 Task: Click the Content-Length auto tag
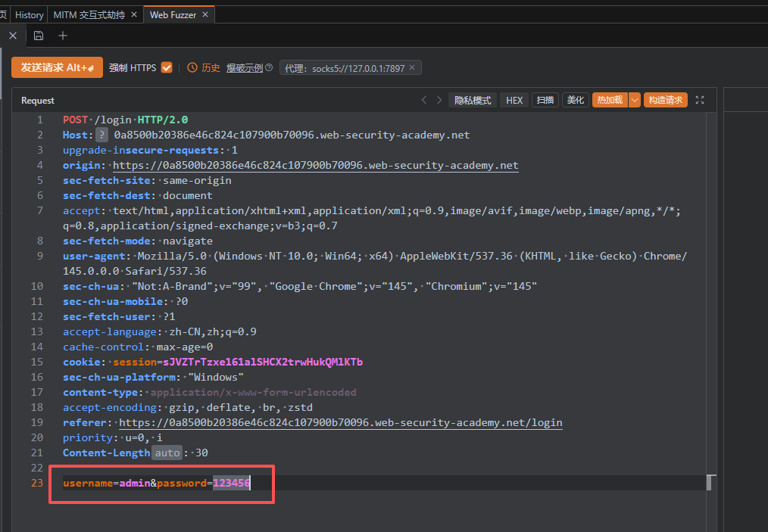(167, 453)
